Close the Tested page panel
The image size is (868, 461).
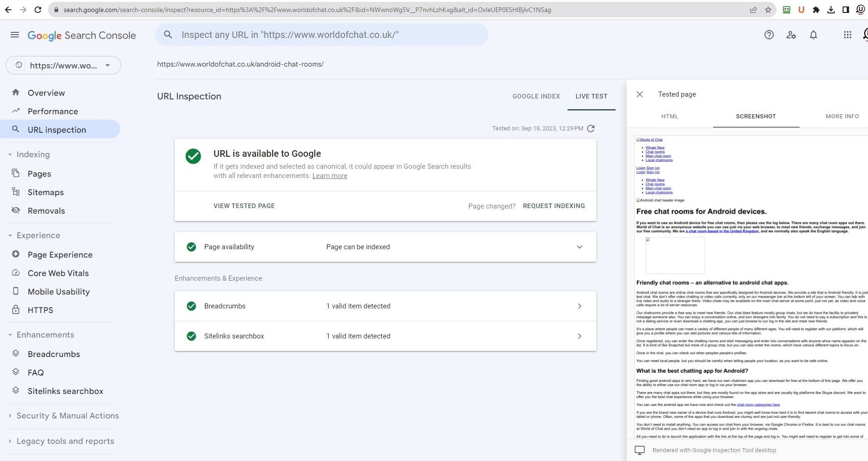tap(640, 94)
